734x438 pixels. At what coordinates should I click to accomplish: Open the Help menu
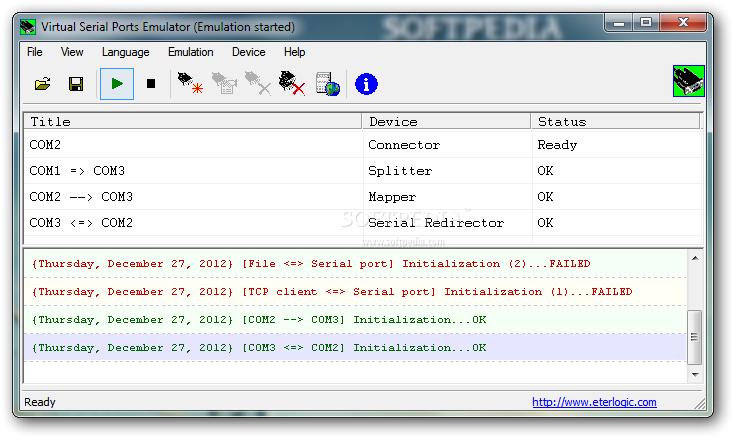[294, 52]
